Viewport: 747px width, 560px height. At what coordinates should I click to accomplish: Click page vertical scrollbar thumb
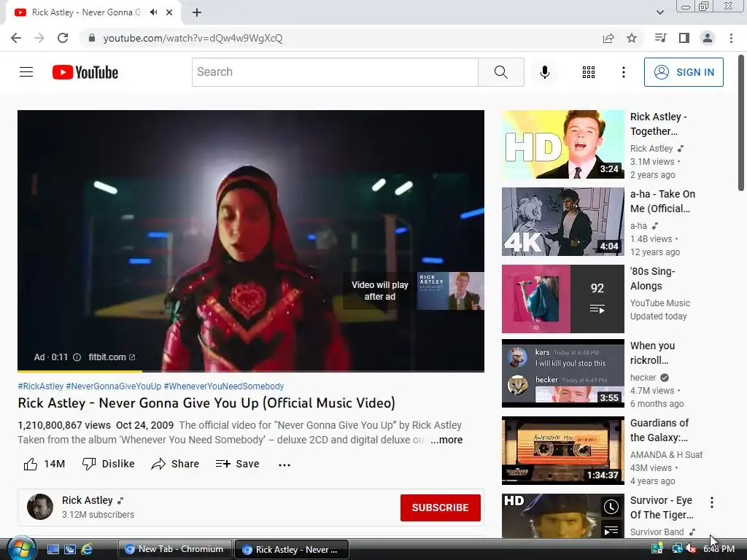(741, 122)
